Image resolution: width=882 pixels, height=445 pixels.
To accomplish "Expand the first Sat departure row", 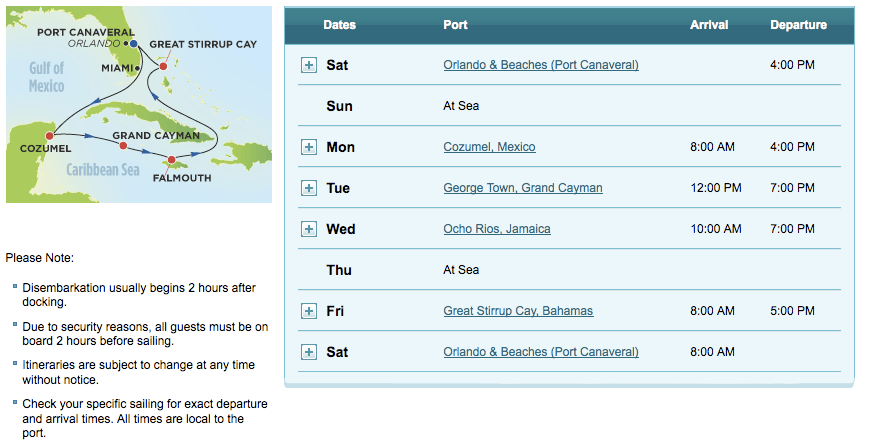I will point(309,65).
